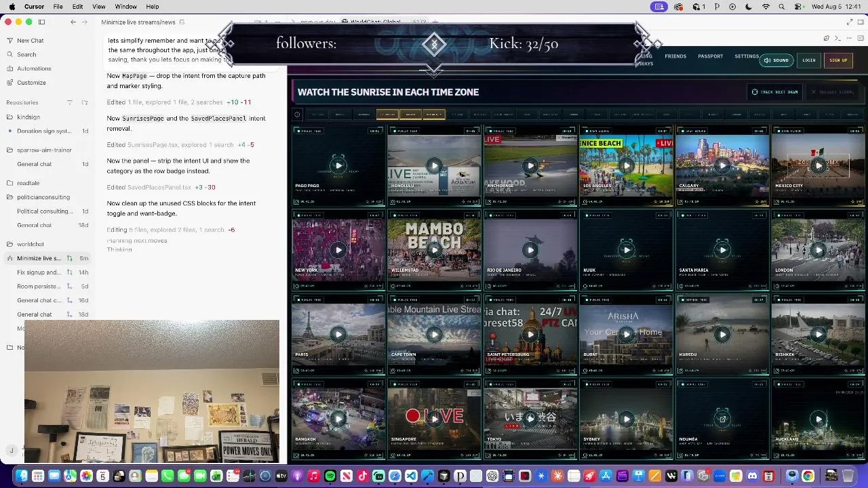This screenshot has height=488, width=868.
Task: Click the clock icon beside time zone tabs
Action: 297,115
